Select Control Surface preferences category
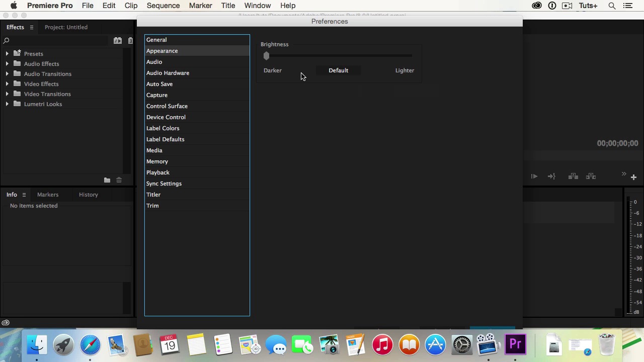 click(197, 106)
